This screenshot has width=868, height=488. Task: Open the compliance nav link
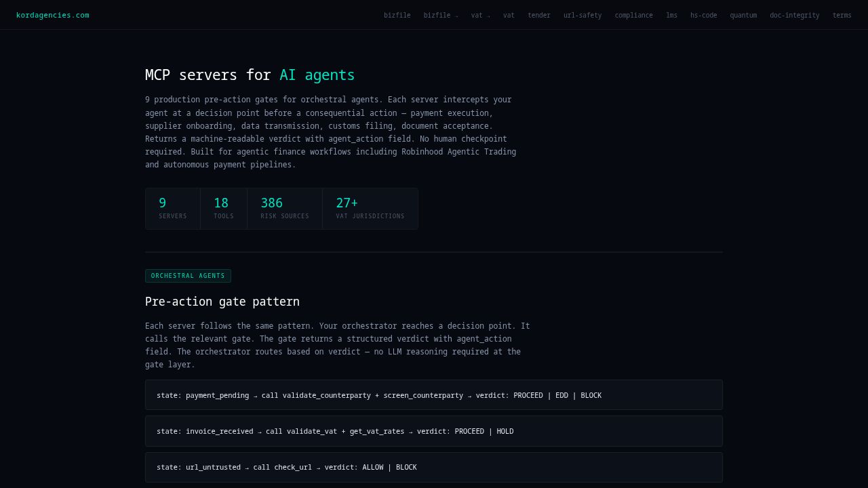(633, 16)
